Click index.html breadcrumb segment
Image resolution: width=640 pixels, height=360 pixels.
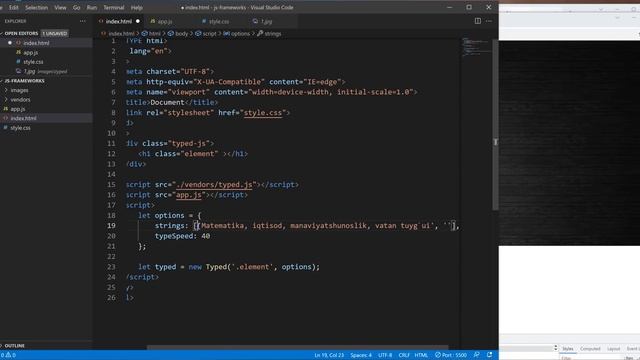121,33
